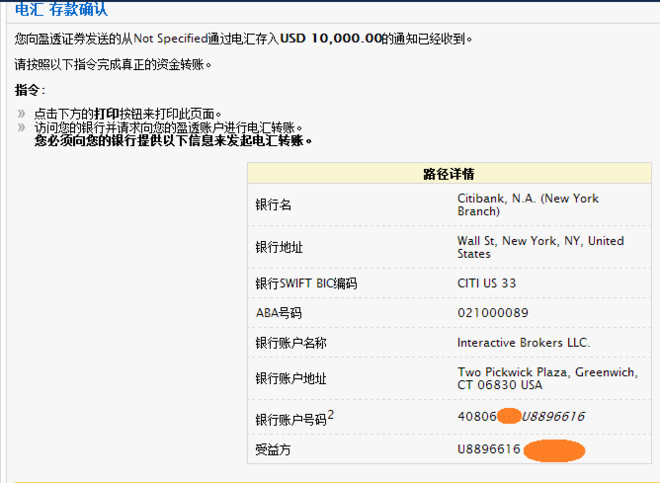660x483 pixels.
Task: Select the Interactive Brokers LLC. account name
Action: (x=524, y=343)
